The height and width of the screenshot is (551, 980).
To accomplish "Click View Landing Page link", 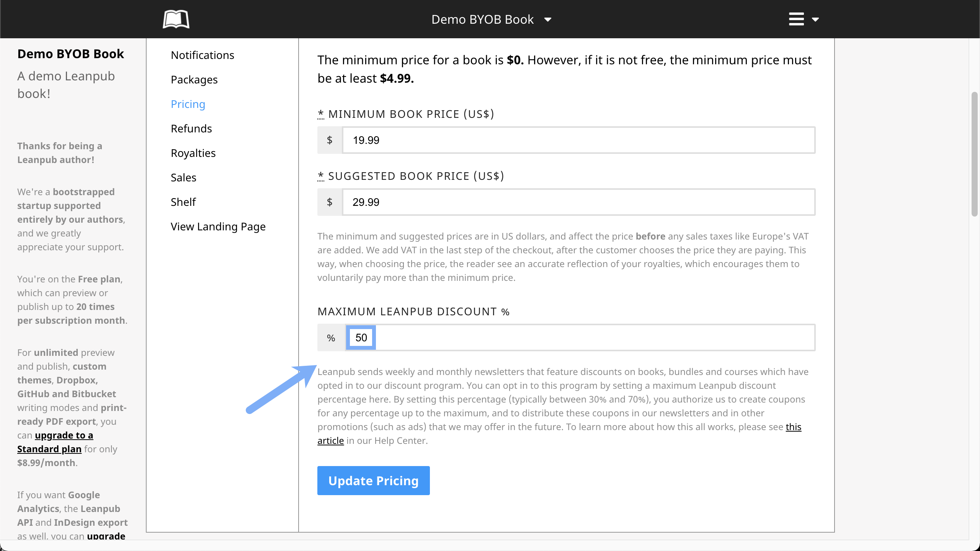I will coord(218,227).
